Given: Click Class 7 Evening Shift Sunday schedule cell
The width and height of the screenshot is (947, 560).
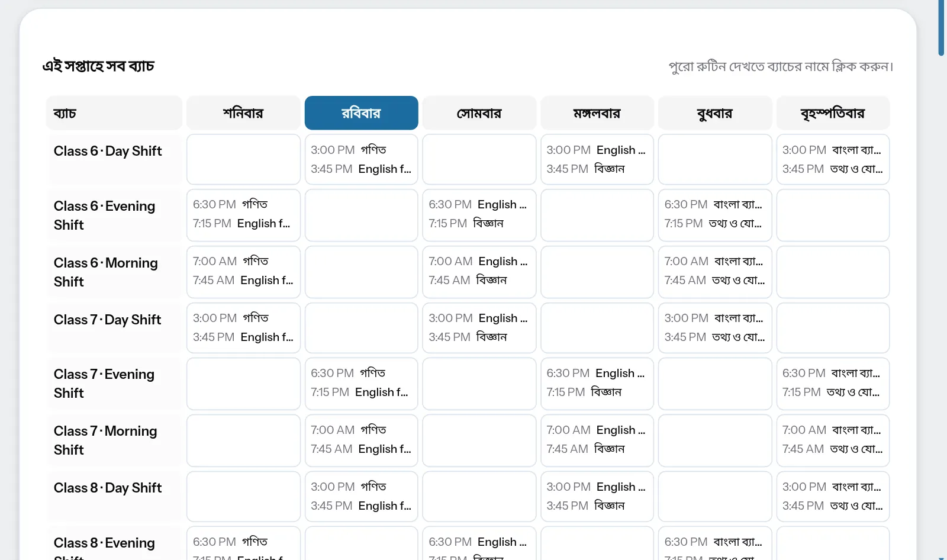Looking at the screenshot, I should 361,384.
